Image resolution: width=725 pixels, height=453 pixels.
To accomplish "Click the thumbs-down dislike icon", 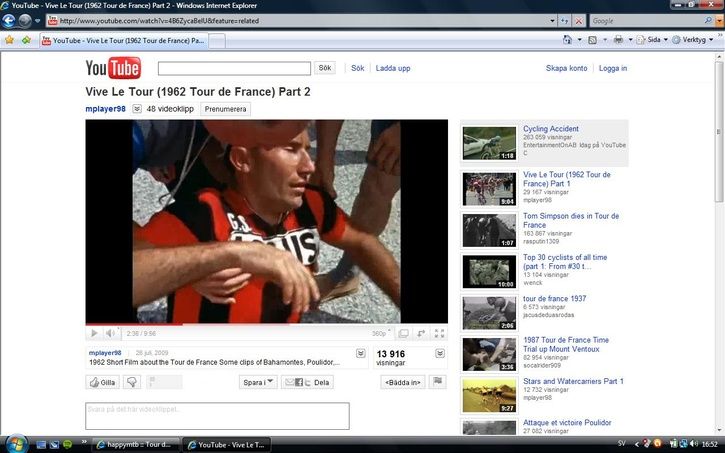I will [x=132, y=382].
